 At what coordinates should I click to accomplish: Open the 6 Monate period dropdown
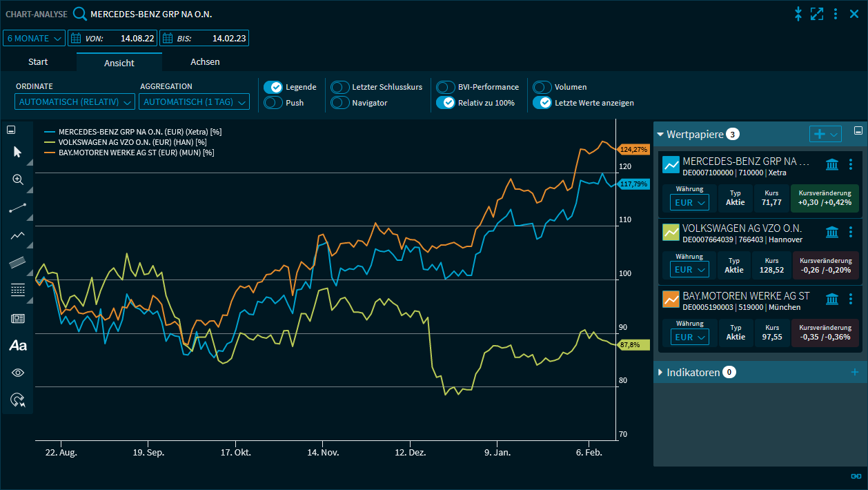pos(34,38)
